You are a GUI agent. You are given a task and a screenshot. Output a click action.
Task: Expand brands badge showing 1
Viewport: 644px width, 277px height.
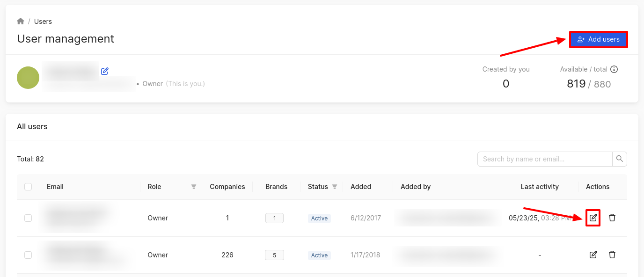point(274,218)
